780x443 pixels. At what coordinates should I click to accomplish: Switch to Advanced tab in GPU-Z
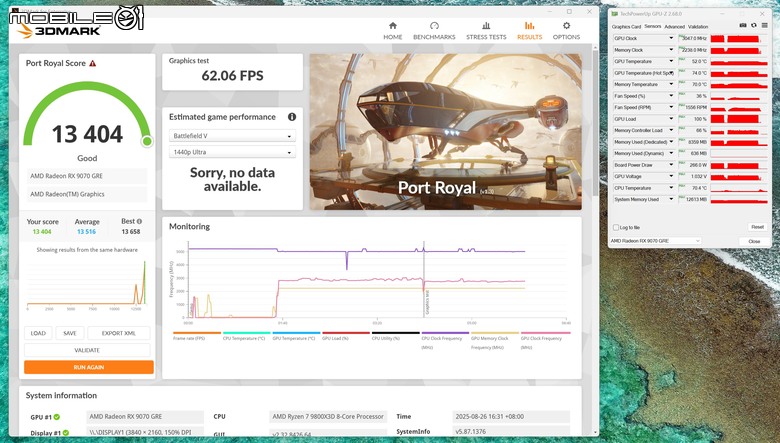[x=675, y=26]
